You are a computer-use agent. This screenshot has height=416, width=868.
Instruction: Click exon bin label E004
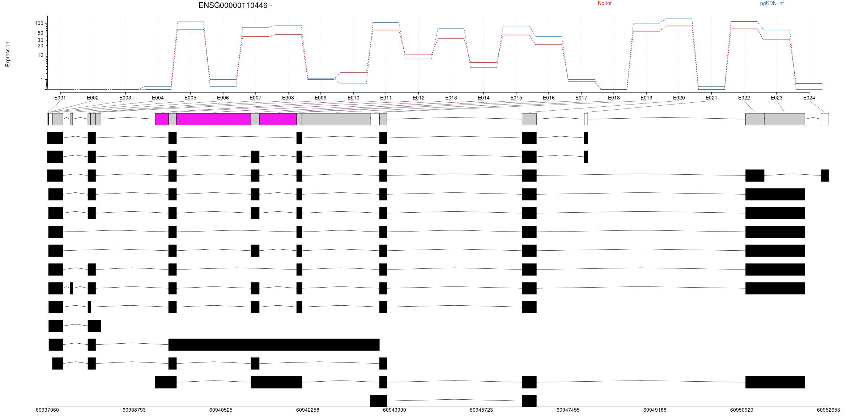[x=158, y=98]
